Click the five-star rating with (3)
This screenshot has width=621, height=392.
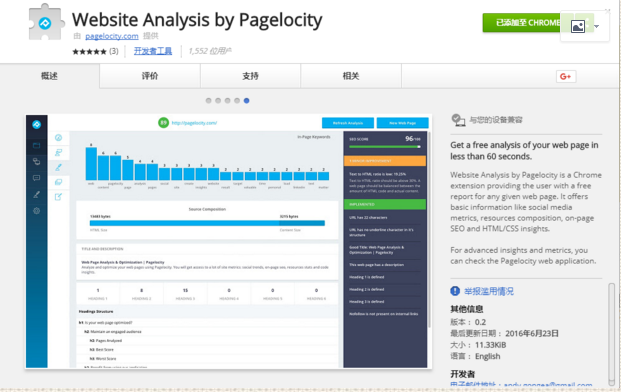click(95, 51)
